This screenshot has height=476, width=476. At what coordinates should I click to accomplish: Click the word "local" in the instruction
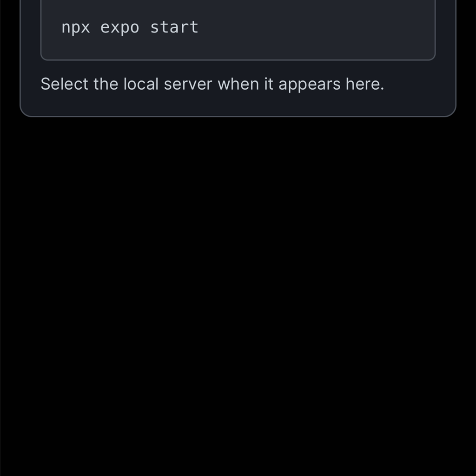pyautogui.click(x=141, y=84)
